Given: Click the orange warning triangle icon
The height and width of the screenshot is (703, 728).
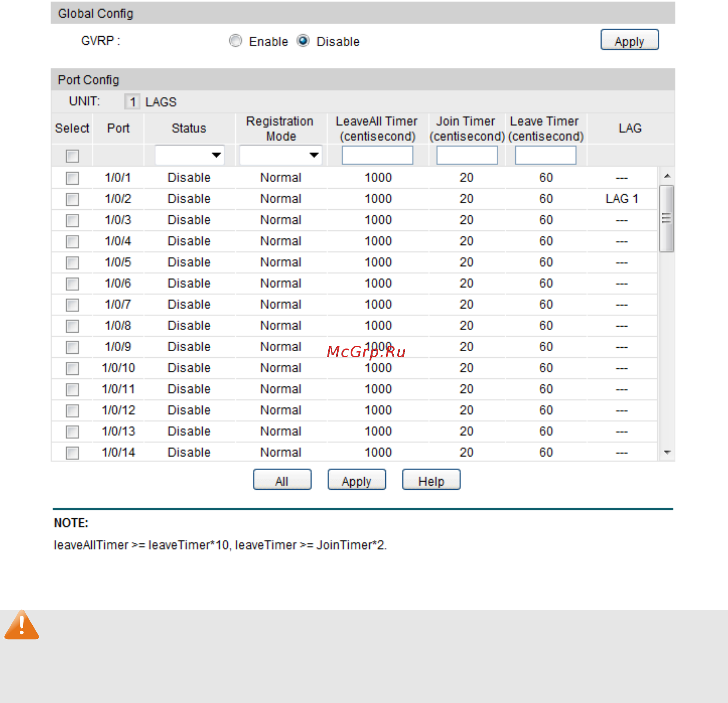Looking at the screenshot, I should (x=22, y=625).
